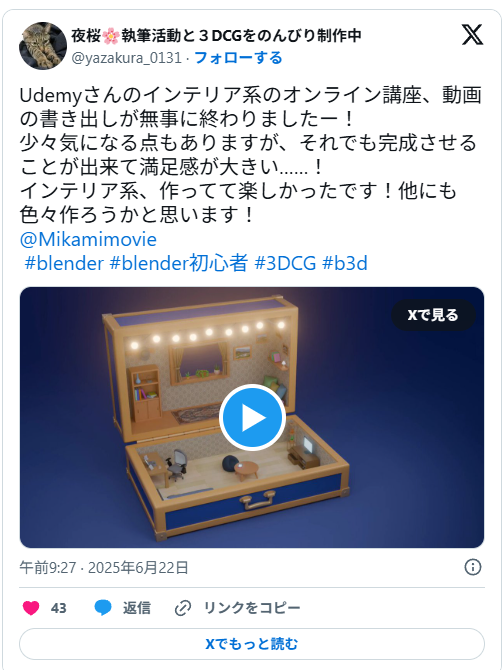
Task: Click the 'Xで見る' button on video
Action: click(x=433, y=315)
